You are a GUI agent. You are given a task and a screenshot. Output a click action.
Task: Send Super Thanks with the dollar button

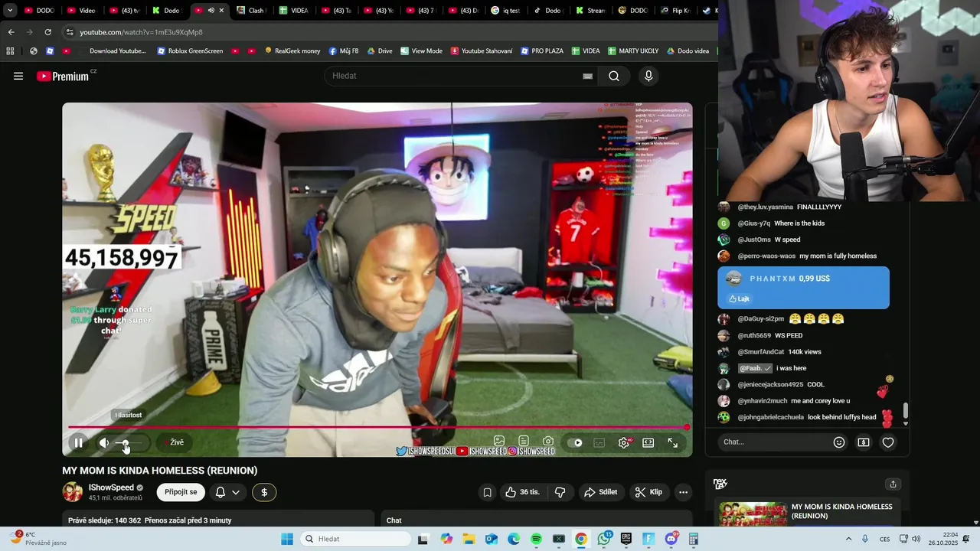(x=264, y=492)
